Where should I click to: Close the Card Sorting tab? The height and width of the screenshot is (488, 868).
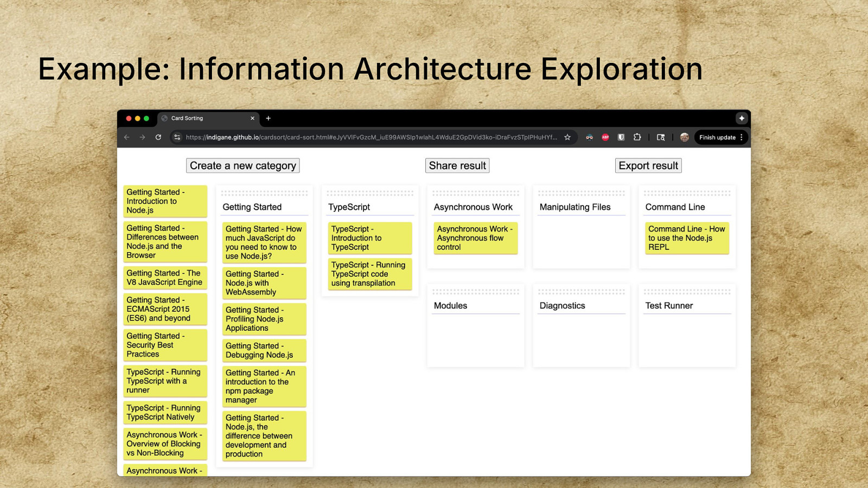(x=252, y=118)
